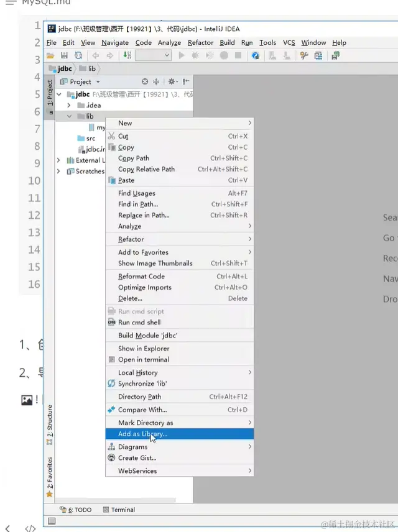The image size is (398, 532).
Task: Choose Show in Explorer
Action: [x=179, y=349]
